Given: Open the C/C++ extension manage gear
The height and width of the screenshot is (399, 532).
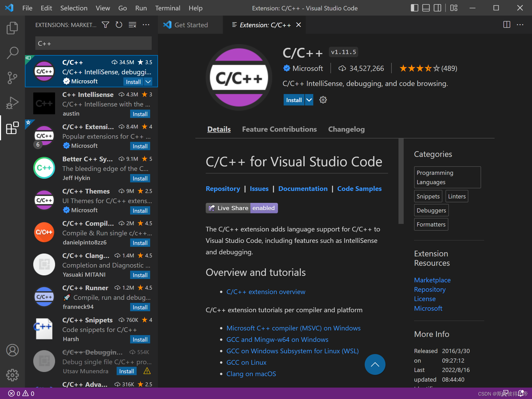Looking at the screenshot, I should [323, 100].
